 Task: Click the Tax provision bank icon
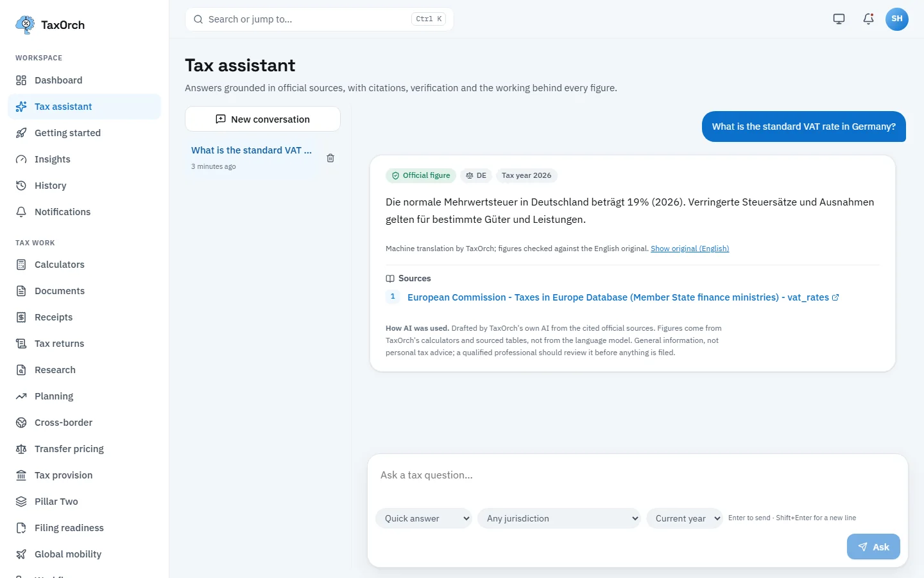click(21, 475)
